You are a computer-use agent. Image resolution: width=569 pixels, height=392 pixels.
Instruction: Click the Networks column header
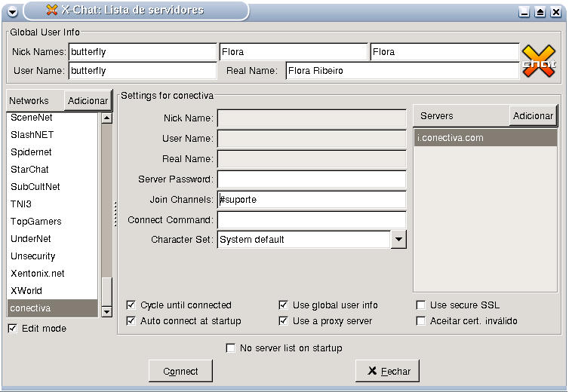(x=35, y=100)
